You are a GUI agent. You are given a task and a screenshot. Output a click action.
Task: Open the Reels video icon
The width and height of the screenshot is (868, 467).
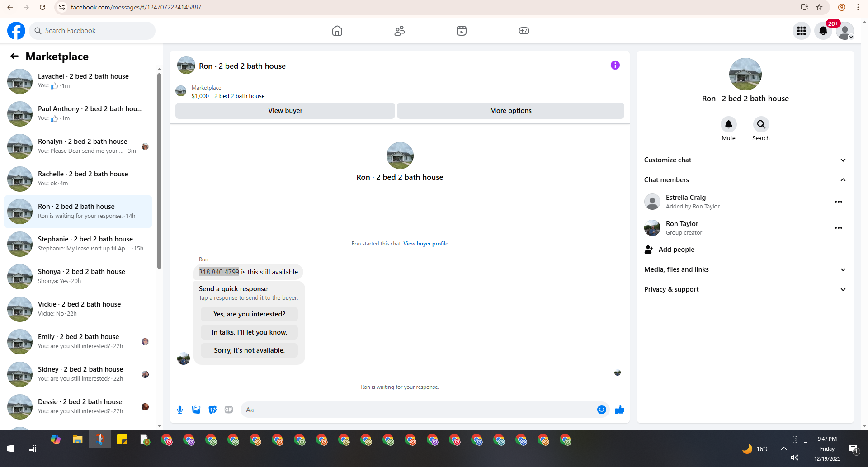coord(462,31)
